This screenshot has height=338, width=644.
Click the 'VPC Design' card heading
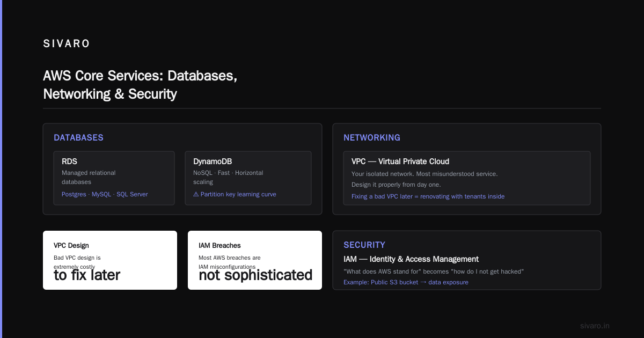click(71, 246)
